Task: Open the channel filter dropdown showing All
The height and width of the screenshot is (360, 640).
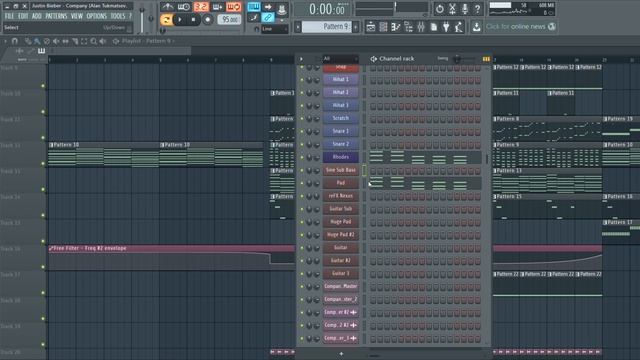Action: 340,59
